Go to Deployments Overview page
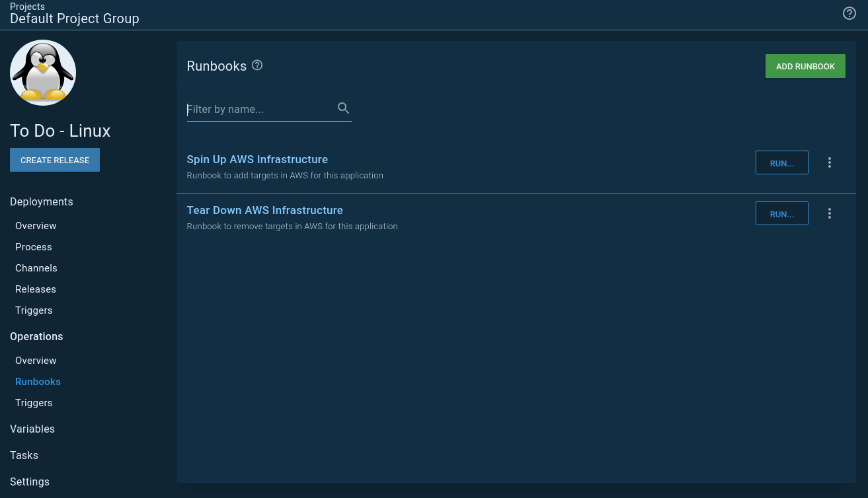Image resolution: width=868 pixels, height=498 pixels. click(36, 226)
